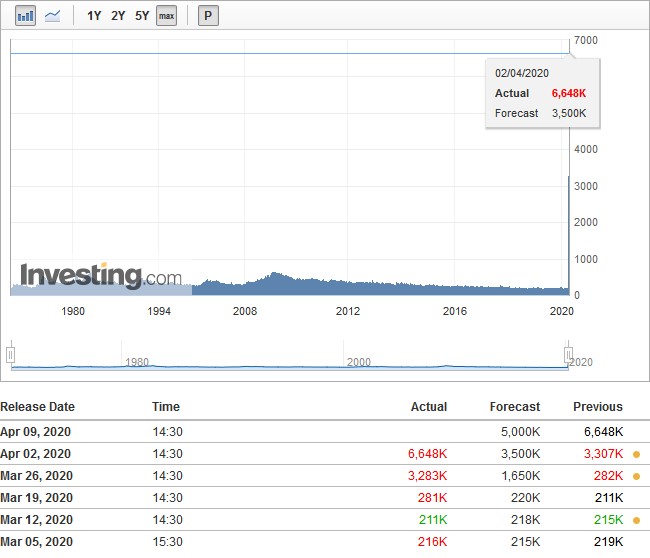650x558 pixels.
Task: Click the 5,000K forecast value
Action: click(x=521, y=432)
